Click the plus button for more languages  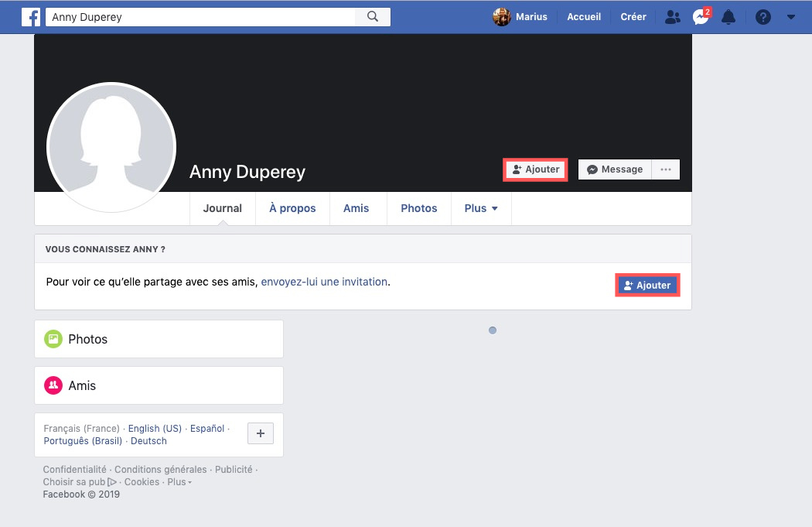[261, 433]
